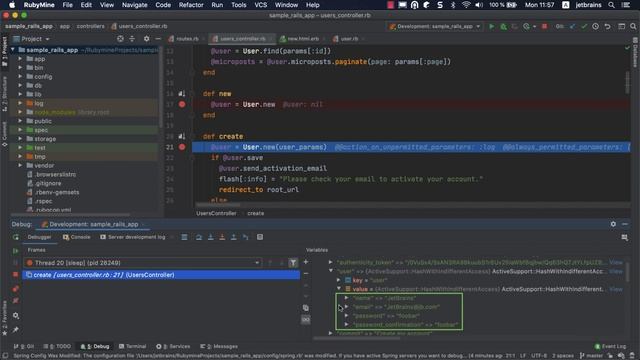Open Spotlight search in the macOS menu bar
Image resolution: width=640 pixels, height=360 pixels.
click(x=611, y=5)
